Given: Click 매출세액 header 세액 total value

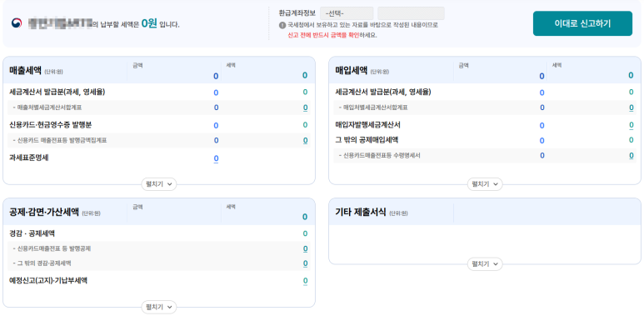Looking at the screenshot, I should click(x=305, y=75).
